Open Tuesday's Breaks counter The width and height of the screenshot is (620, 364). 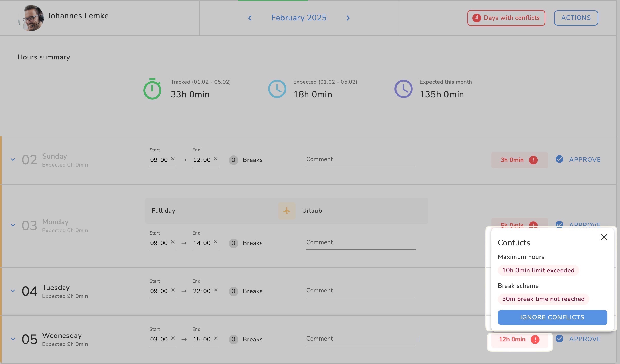233,291
